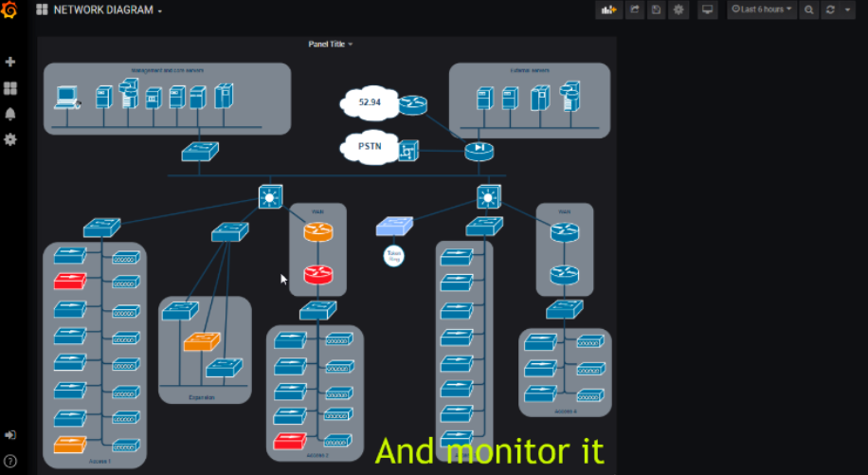Click the Token Ring circle
This screenshot has width=868, height=475.
tap(393, 256)
